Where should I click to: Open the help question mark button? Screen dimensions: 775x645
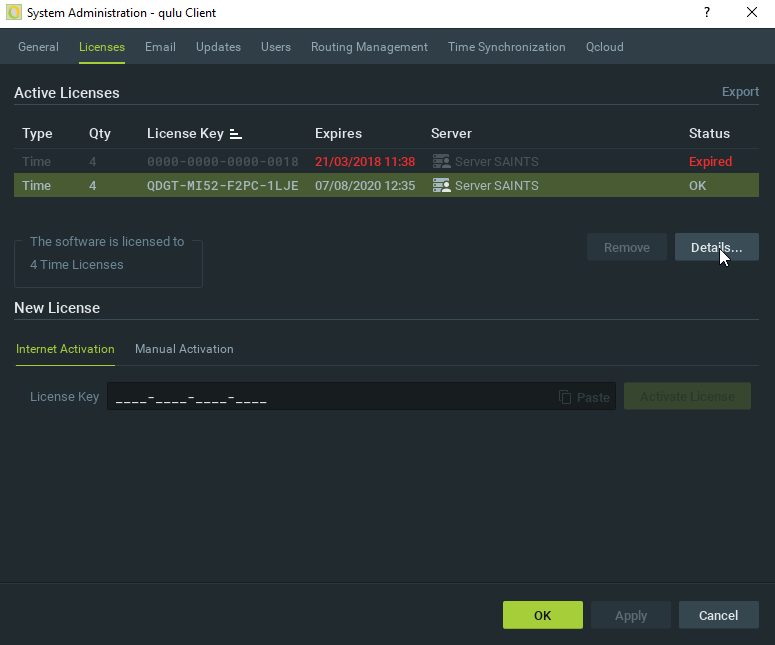707,12
